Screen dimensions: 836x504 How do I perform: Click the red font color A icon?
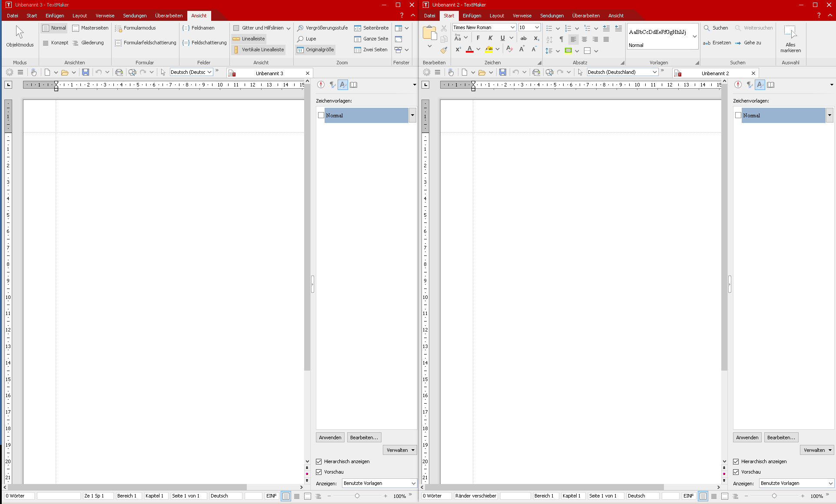click(469, 49)
